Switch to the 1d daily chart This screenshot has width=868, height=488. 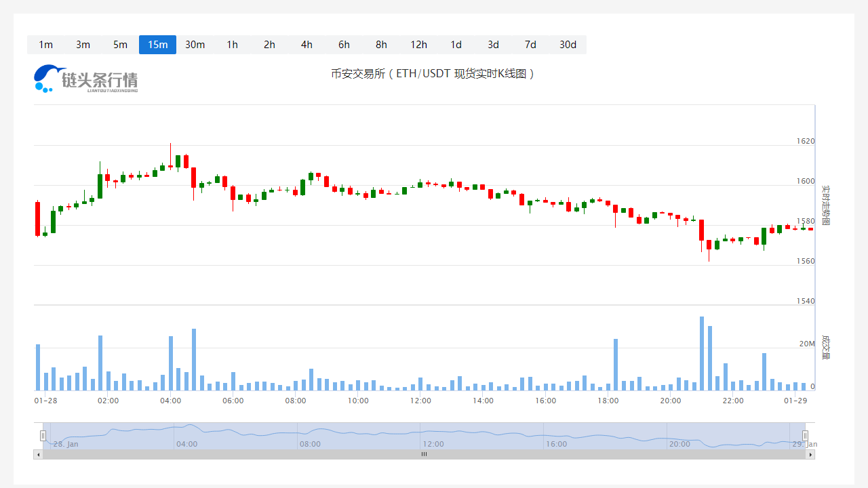456,45
